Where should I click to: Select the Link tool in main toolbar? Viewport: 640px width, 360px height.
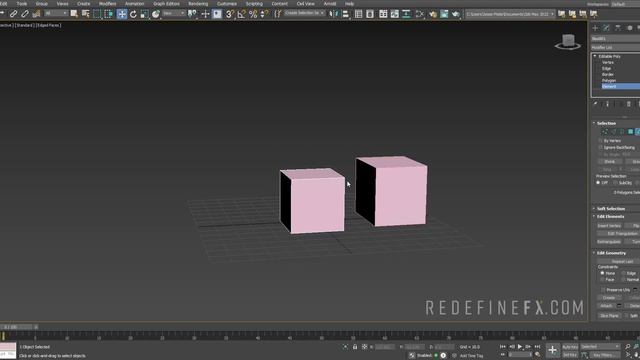pyautogui.click(x=13, y=14)
